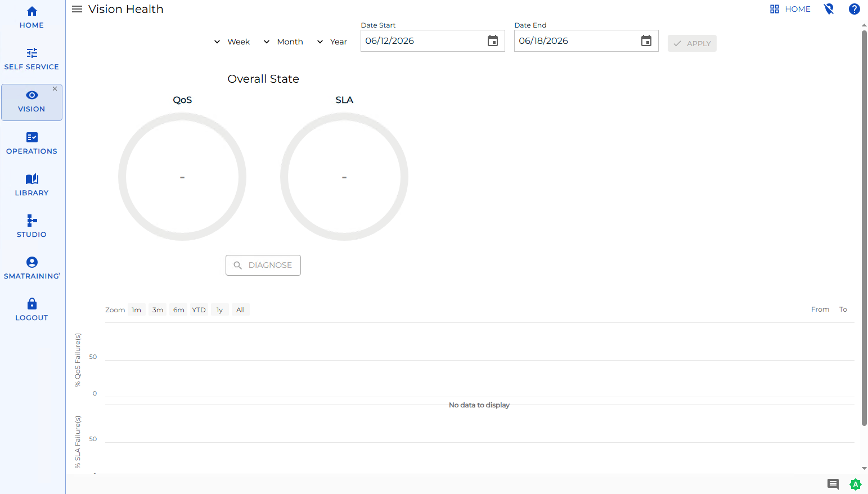Expand the Month dropdown
The height and width of the screenshot is (494, 868).
click(283, 42)
